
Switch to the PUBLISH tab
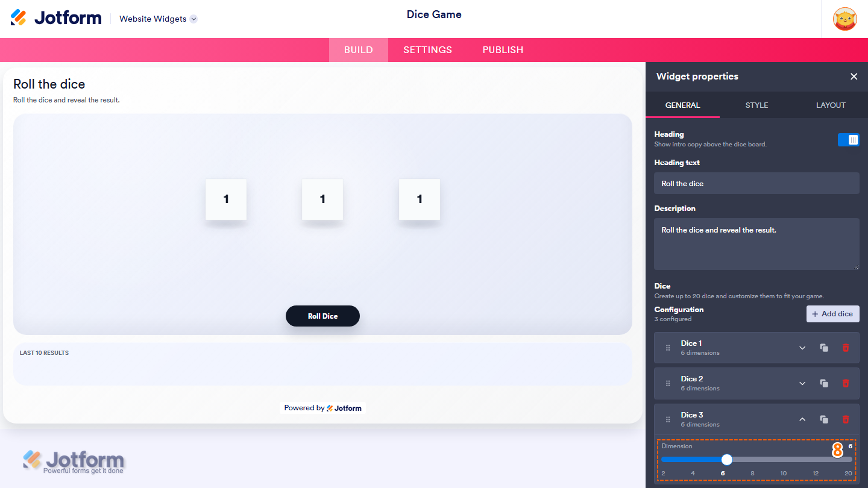coord(503,50)
